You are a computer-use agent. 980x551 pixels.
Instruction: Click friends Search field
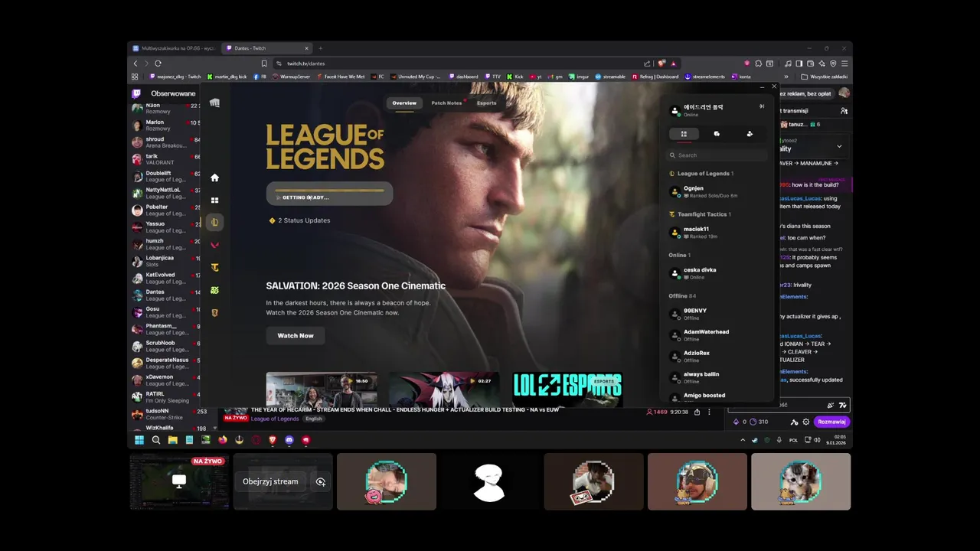point(717,155)
